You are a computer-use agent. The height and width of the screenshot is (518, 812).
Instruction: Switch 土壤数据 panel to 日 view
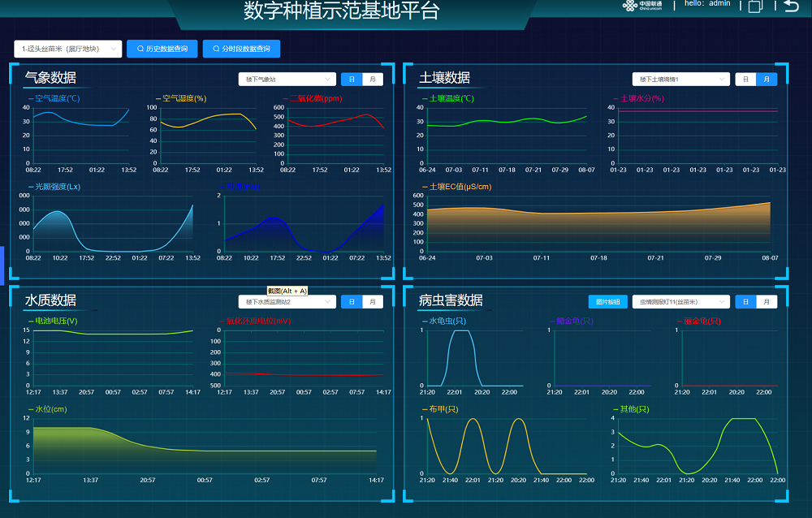coord(745,80)
